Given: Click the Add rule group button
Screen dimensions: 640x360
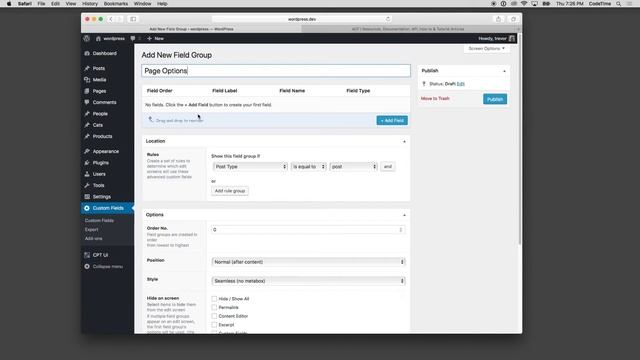Looking at the screenshot, I should point(230,191).
